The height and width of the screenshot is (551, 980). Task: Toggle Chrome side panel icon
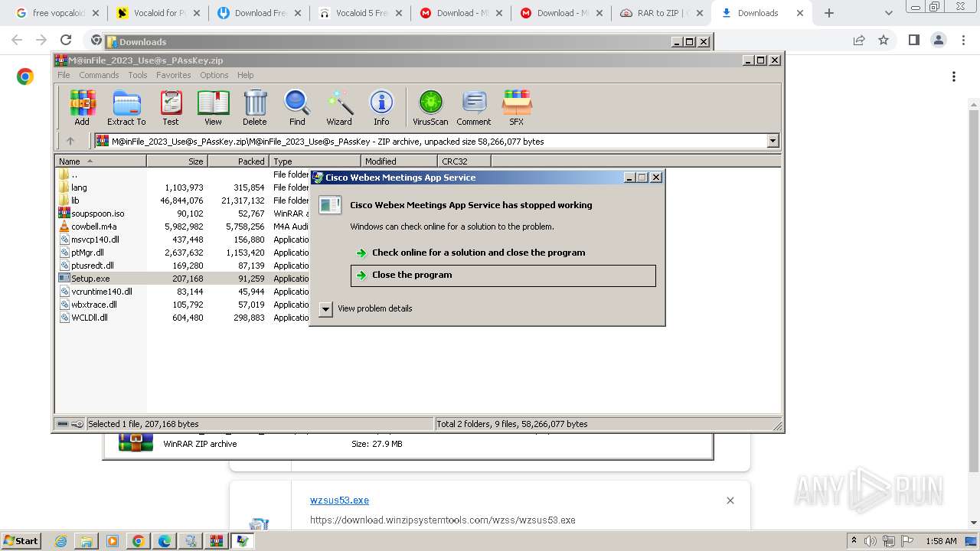pos(913,41)
